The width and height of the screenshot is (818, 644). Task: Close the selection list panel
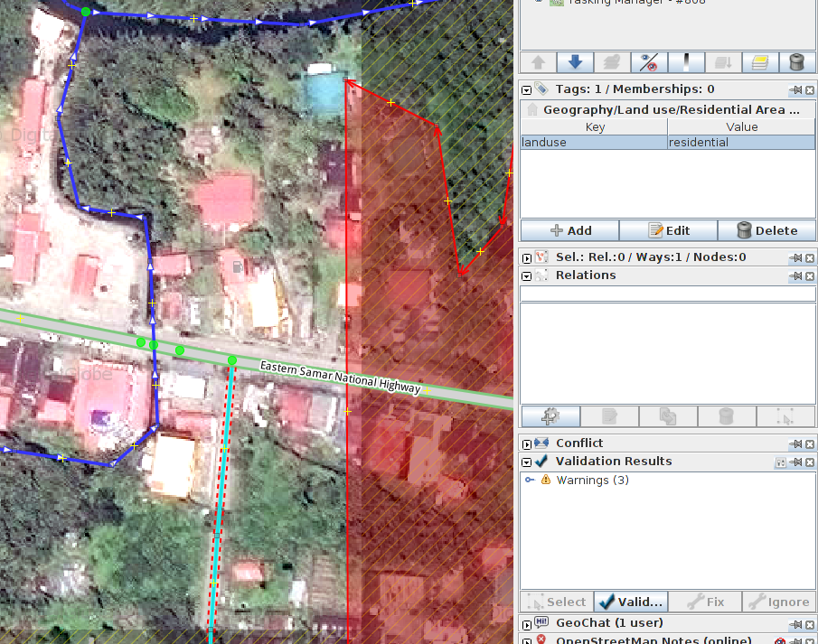tap(810, 258)
